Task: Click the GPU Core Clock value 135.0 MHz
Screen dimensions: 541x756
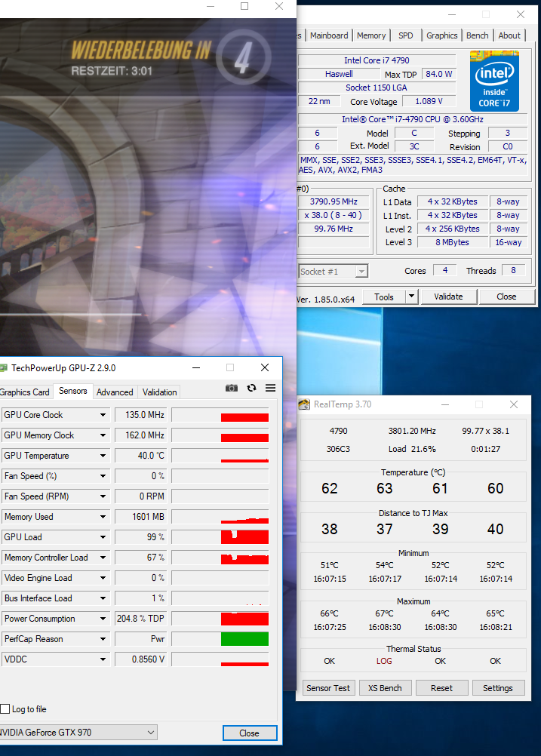Action: (141, 415)
